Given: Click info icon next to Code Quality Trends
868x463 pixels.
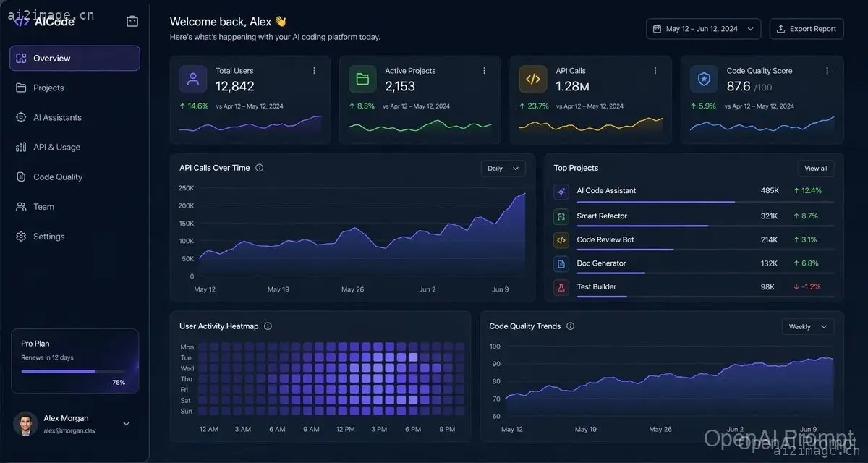Looking at the screenshot, I should point(570,326).
